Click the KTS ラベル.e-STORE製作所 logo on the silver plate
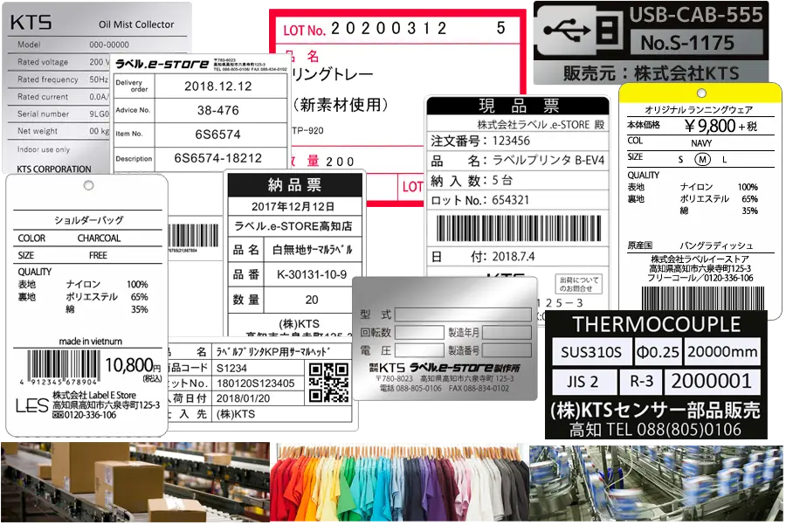This screenshot has height=532, width=786. (x=445, y=368)
